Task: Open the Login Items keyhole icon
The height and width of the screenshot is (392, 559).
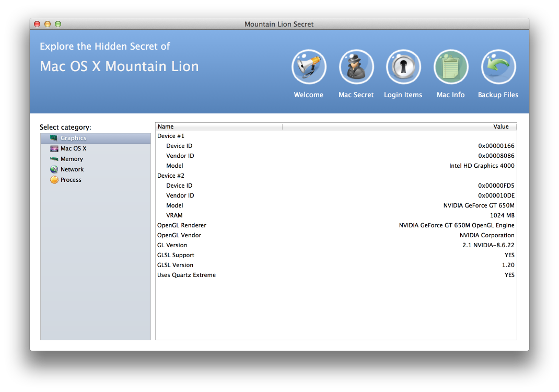Action: coord(403,67)
